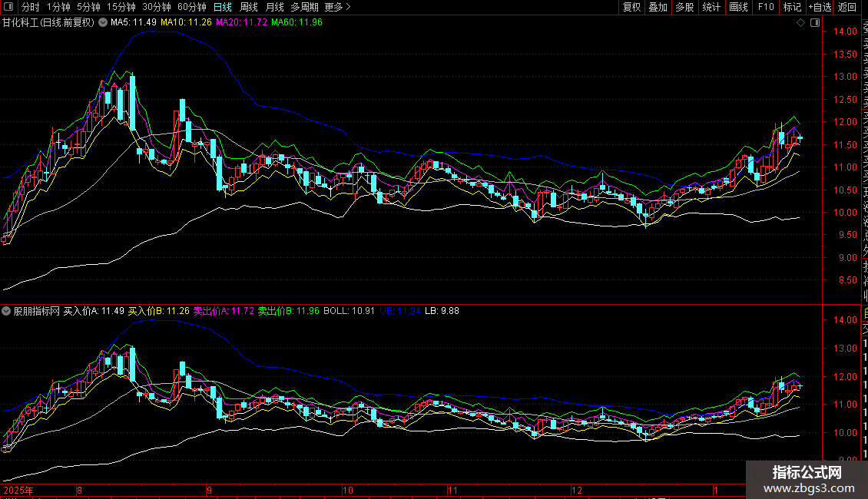This screenshot has width=868, height=499.
Task: Open the 多周期 multi-period view
Action: point(305,7)
